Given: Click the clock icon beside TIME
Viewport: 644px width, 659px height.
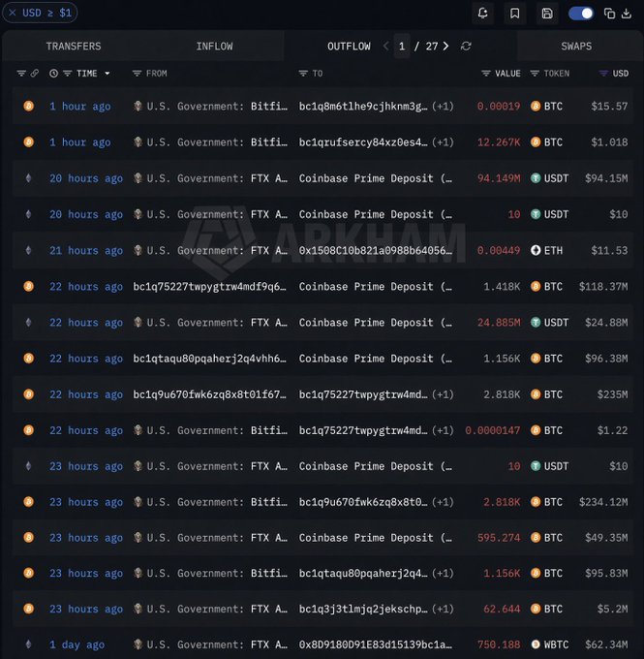Looking at the screenshot, I should 53,74.
